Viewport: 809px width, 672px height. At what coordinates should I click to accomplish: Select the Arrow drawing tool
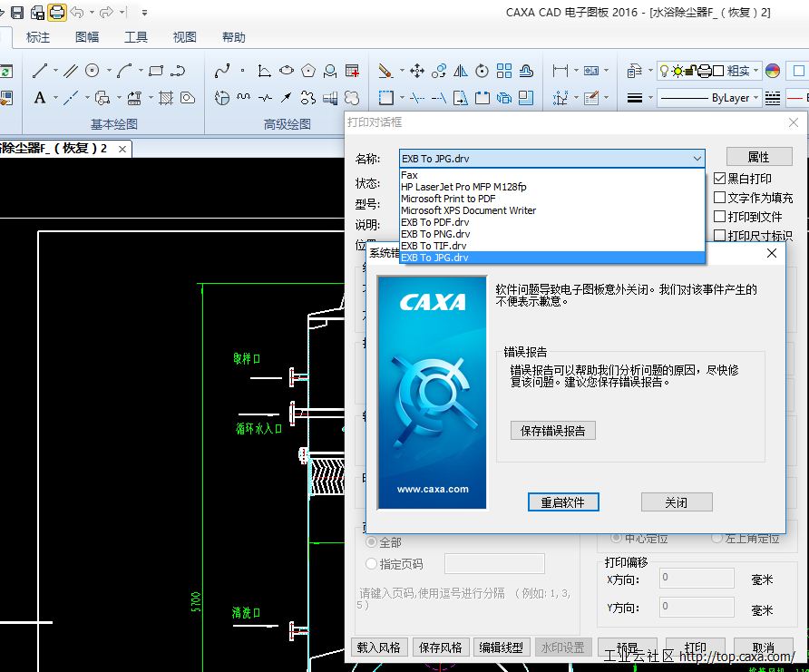(286, 97)
